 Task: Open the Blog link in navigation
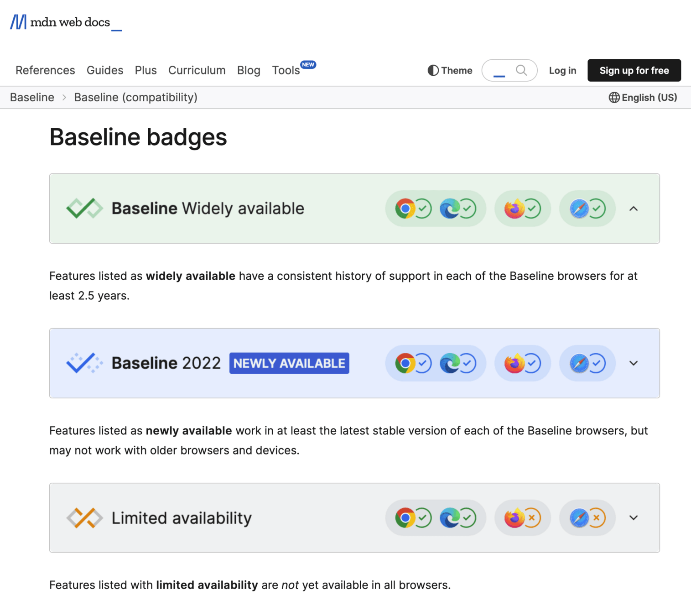pyautogui.click(x=249, y=70)
